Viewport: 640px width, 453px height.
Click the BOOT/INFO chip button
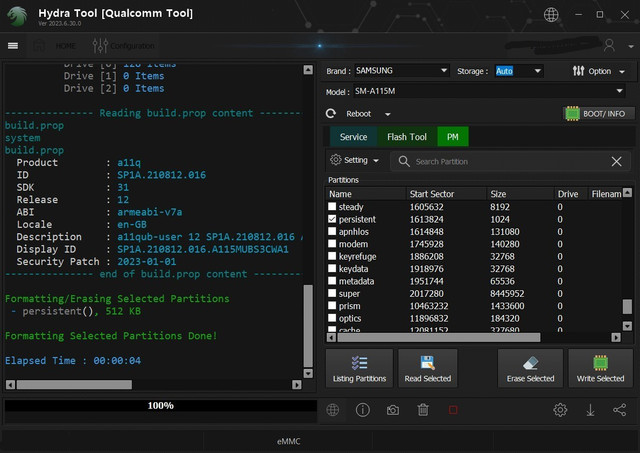(599, 113)
